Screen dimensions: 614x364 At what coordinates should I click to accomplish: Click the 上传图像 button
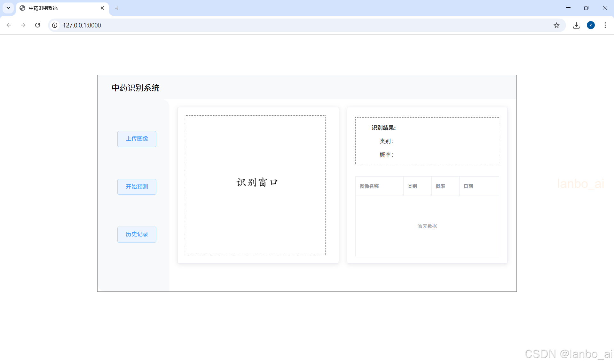[137, 139]
